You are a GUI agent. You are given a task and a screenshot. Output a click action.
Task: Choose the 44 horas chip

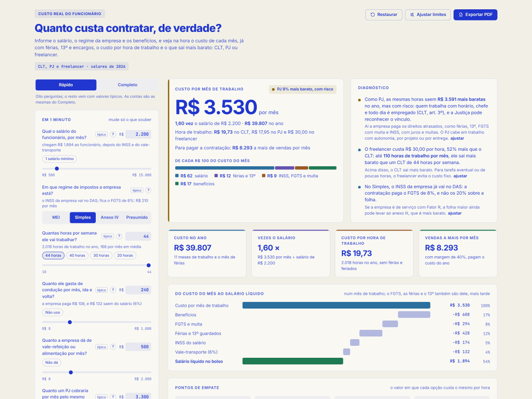(x=53, y=255)
